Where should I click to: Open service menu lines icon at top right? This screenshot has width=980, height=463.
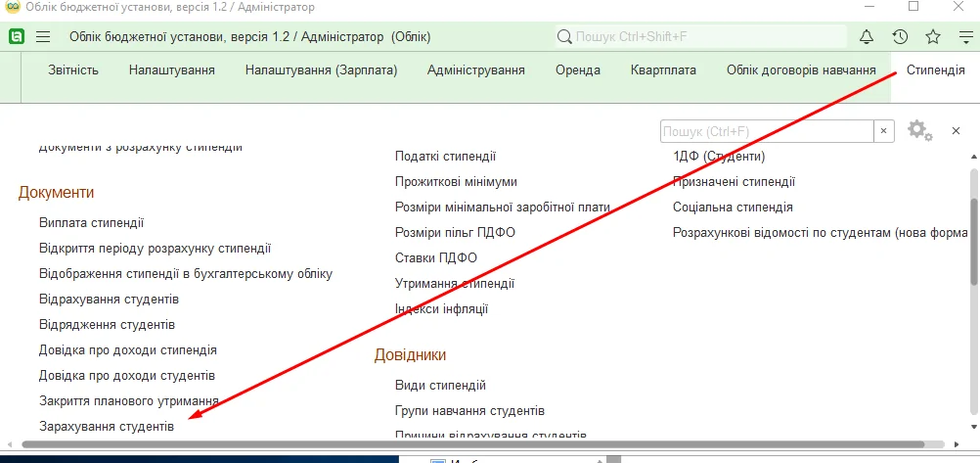point(966,37)
